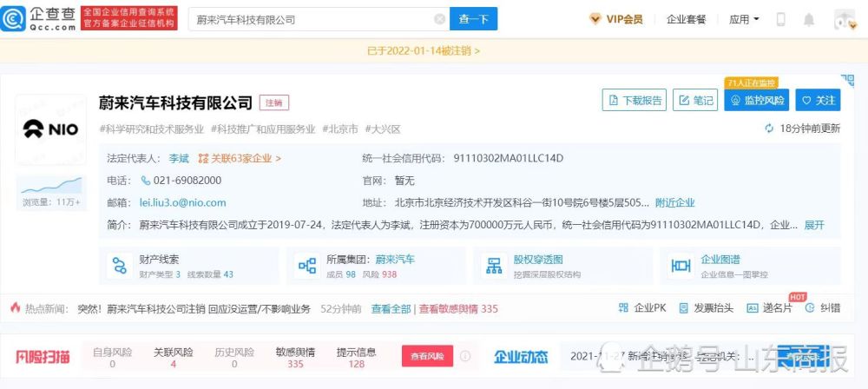Open news headline 突然！蔚来汽车科技公司注销
Image resolution: width=868 pixels, height=389 pixels.
pyautogui.click(x=194, y=308)
